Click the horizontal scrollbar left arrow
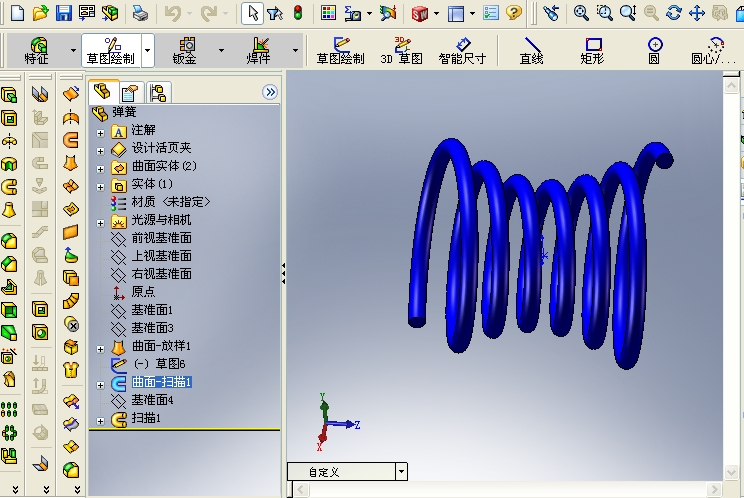 point(301,489)
